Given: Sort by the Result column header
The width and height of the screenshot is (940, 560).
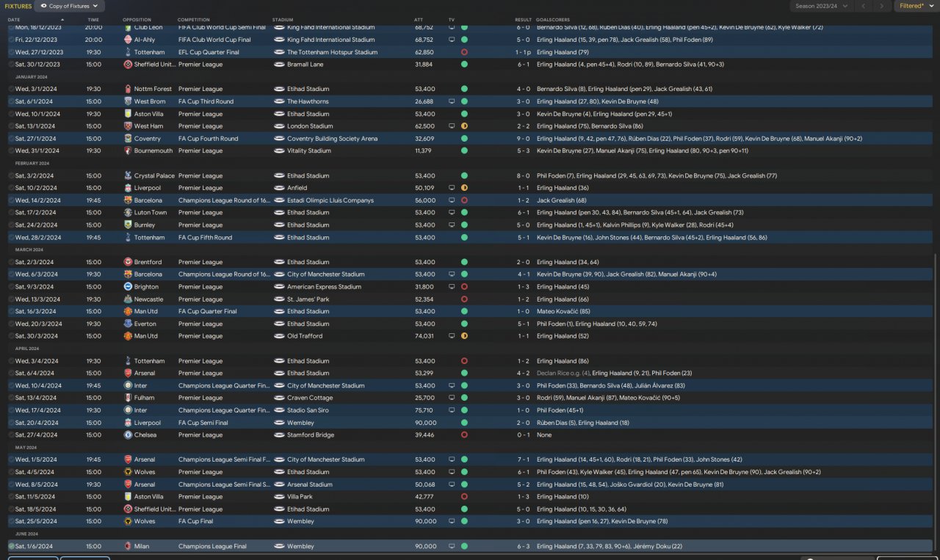Looking at the screenshot, I should coord(523,19).
